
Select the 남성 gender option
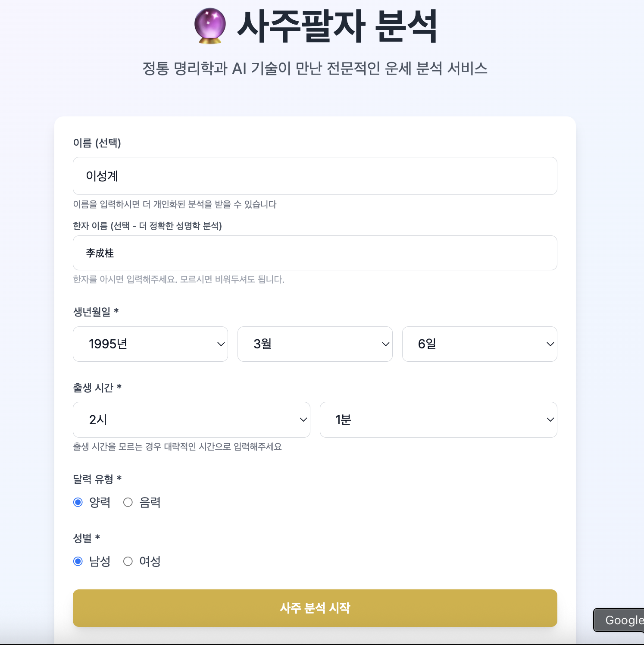pos(78,561)
